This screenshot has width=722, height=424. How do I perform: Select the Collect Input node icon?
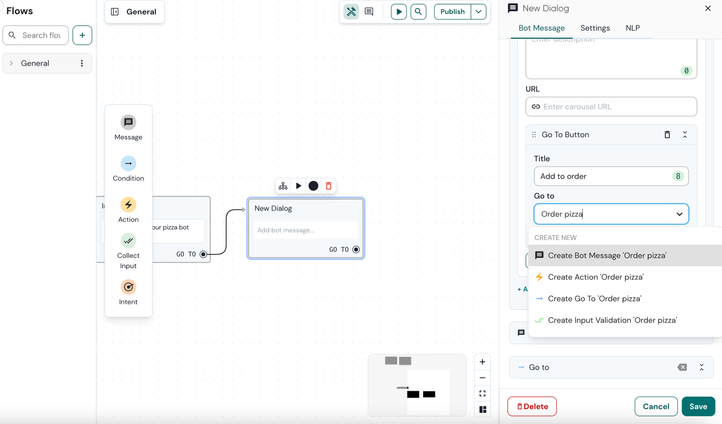pos(128,241)
